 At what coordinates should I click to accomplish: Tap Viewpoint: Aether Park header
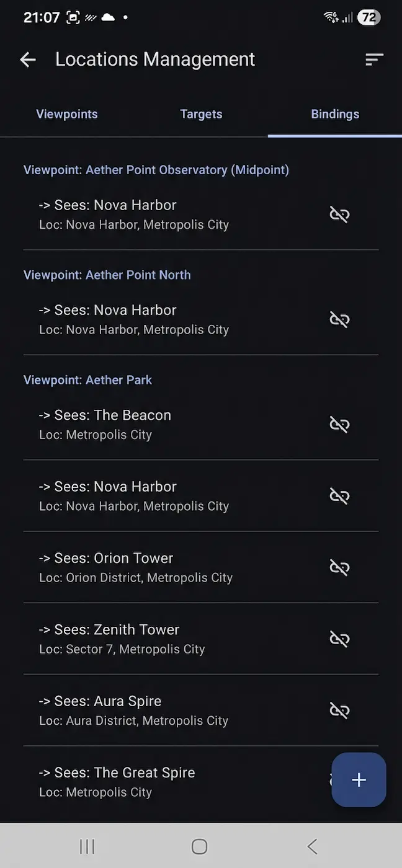tap(87, 380)
